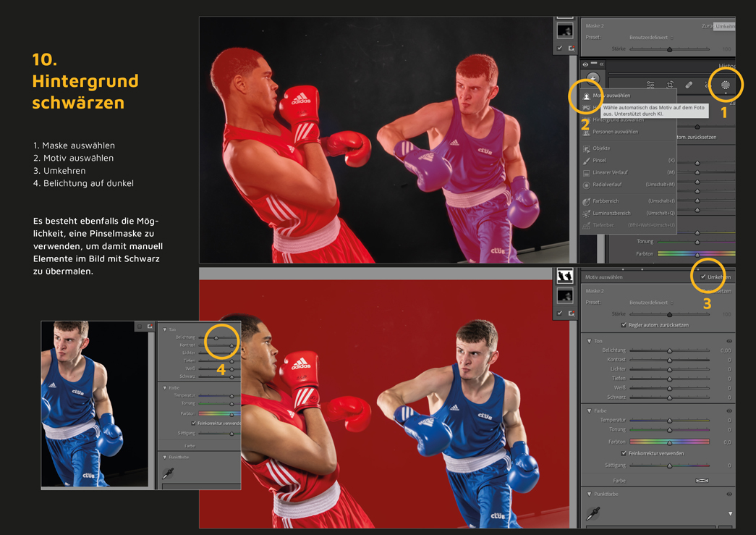Adjust Belichtung slider in bottom panel
Image resolution: width=756 pixels, height=535 pixels.
669,350
